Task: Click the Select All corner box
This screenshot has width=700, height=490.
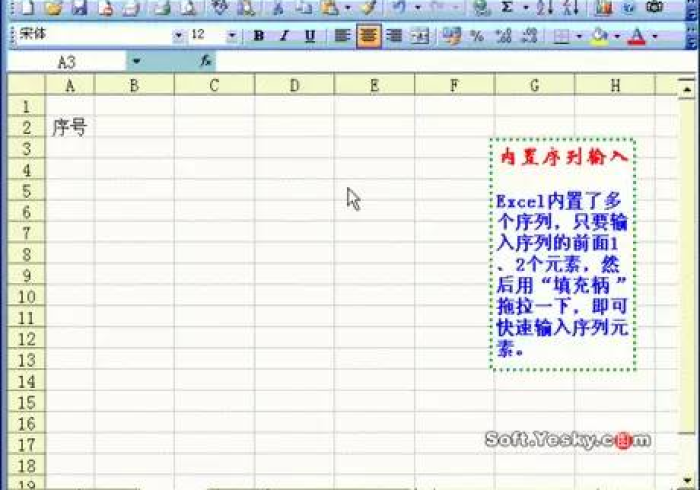Action: click(x=26, y=85)
